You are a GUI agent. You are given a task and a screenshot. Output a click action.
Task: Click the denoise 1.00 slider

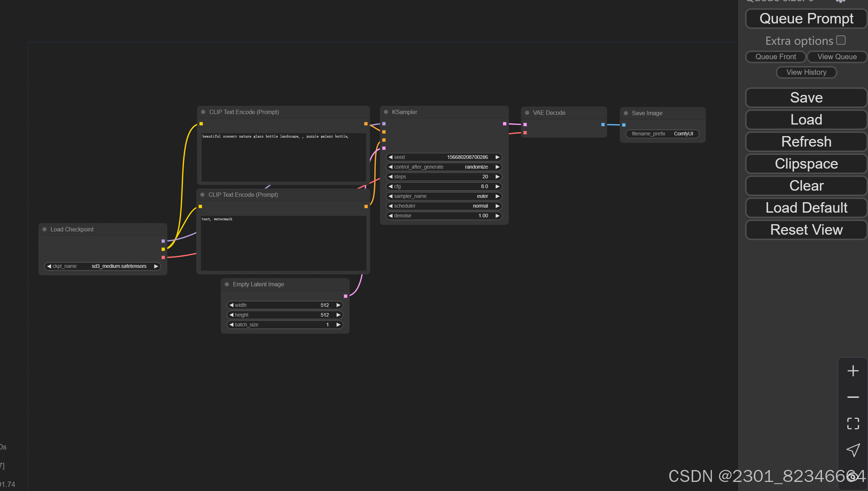pyautogui.click(x=444, y=216)
